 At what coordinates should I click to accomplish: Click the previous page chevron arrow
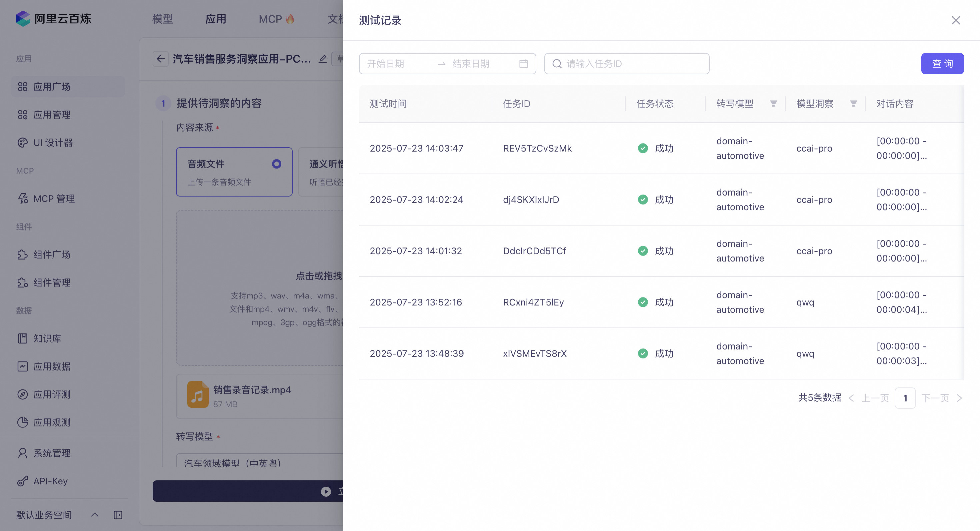point(851,398)
